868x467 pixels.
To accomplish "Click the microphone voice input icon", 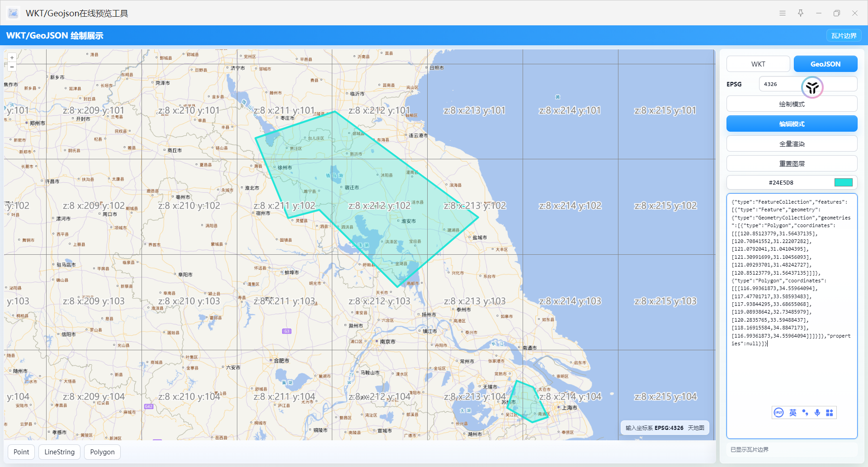I will pos(817,413).
